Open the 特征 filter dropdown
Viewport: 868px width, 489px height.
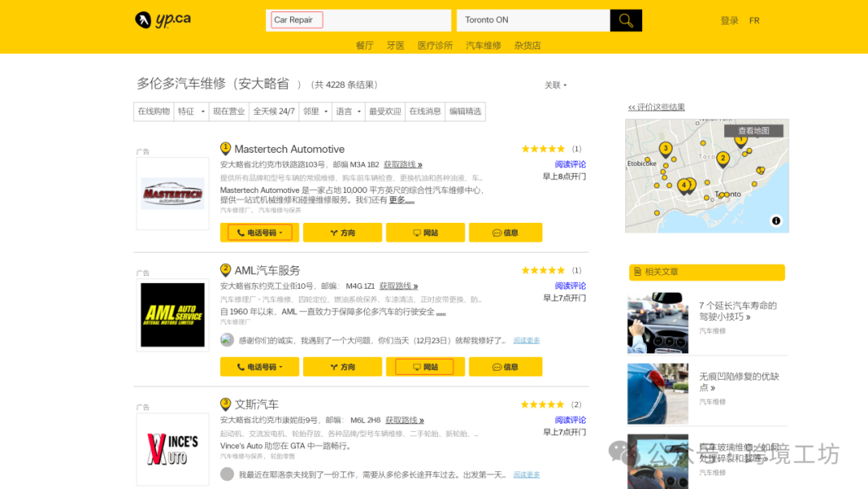point(193,111)
